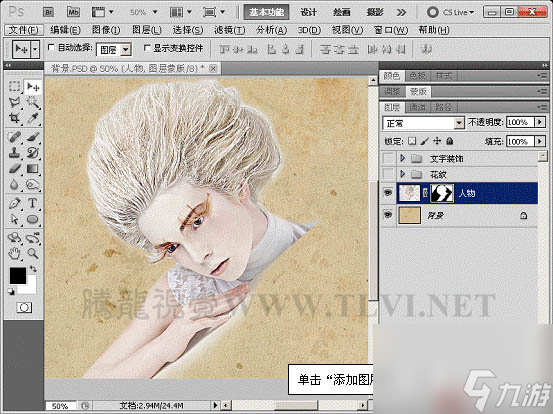Select the Blur tool
The width and height of the screenshot is (553, 414).
pos(14,184)
